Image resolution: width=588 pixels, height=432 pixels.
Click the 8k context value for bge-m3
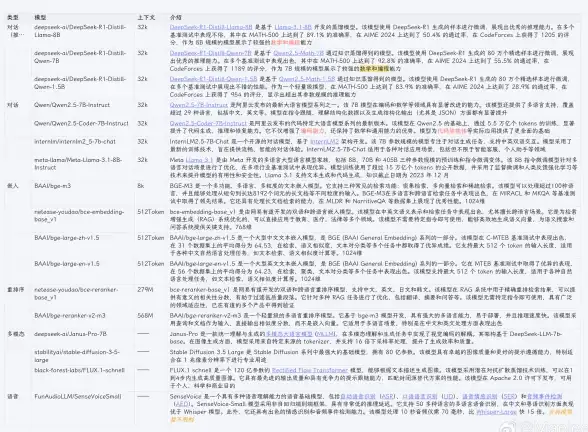(x=141, y=186)
